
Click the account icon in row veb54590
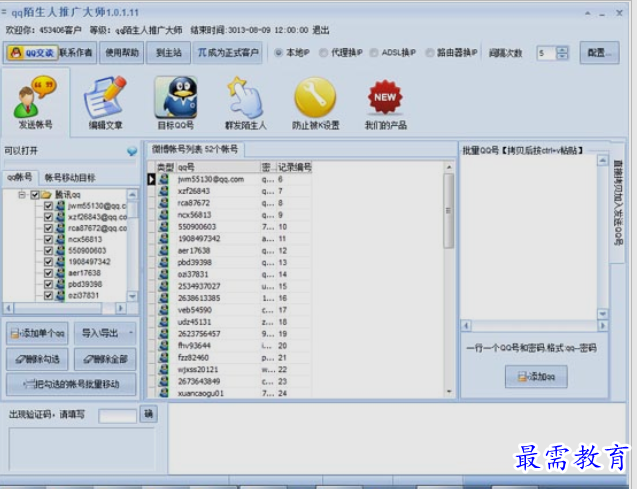(164, 310)
